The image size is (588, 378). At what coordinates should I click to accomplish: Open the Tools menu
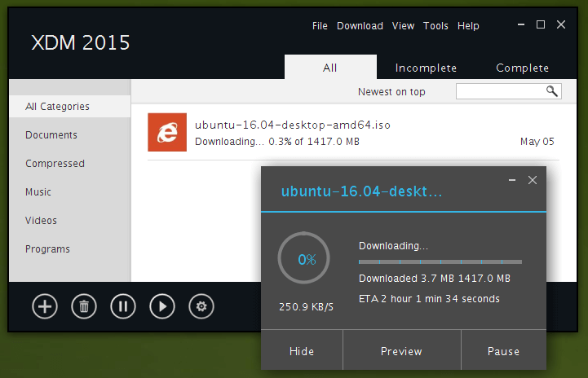coord(435,26)
